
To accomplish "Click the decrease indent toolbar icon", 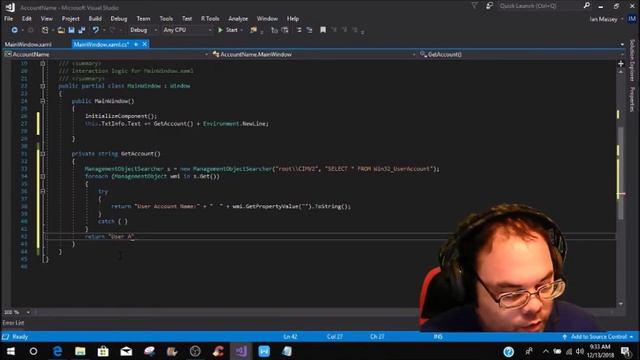I will [x=275, y=30].
